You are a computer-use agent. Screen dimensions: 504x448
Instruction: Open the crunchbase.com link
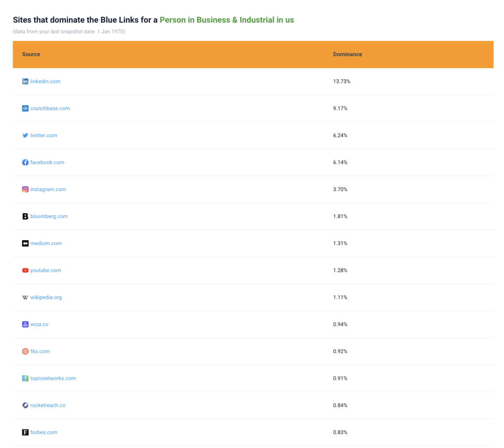pos(50,108)
